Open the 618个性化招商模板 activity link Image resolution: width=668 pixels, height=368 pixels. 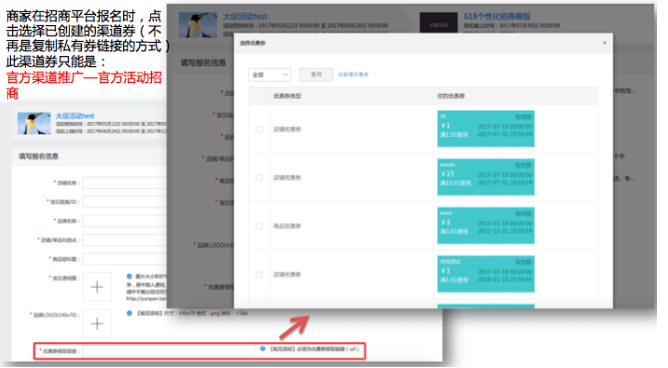497,17
